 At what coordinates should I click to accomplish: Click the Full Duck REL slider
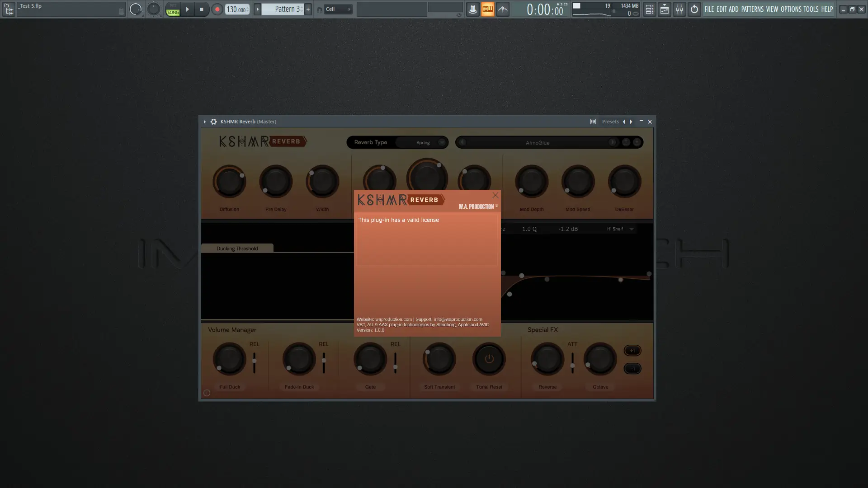coord(254,361)
